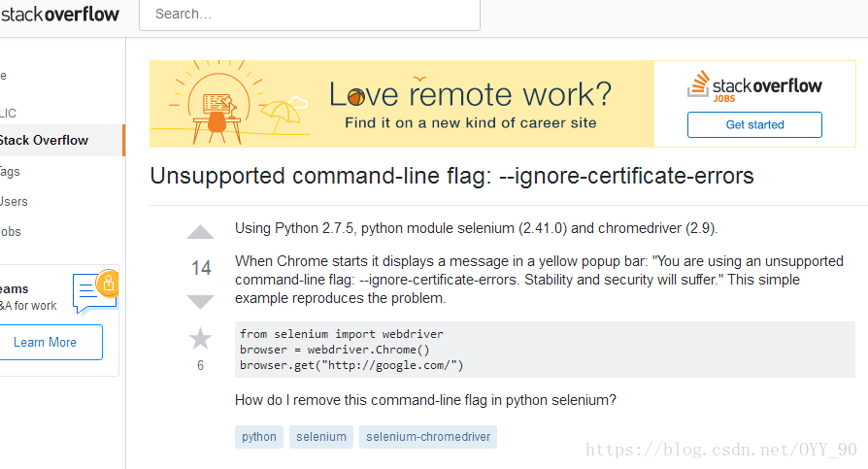Image resolution: width=868 pixels, height=469 pixels.
Task: Click the 'Using Python 2.7.5' paragraph
Action: click(x=476, y=228)
